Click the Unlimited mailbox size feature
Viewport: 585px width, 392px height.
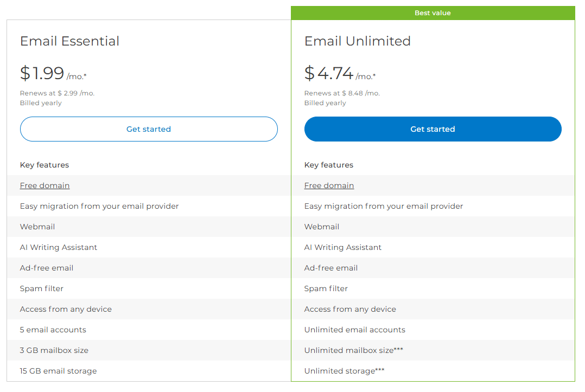coord(353,350)
